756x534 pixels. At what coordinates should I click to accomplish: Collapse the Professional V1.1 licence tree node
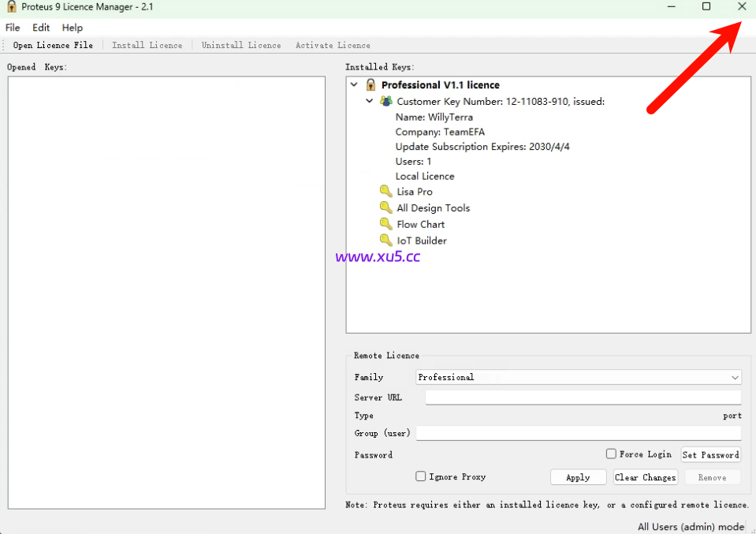pos(354,85)
